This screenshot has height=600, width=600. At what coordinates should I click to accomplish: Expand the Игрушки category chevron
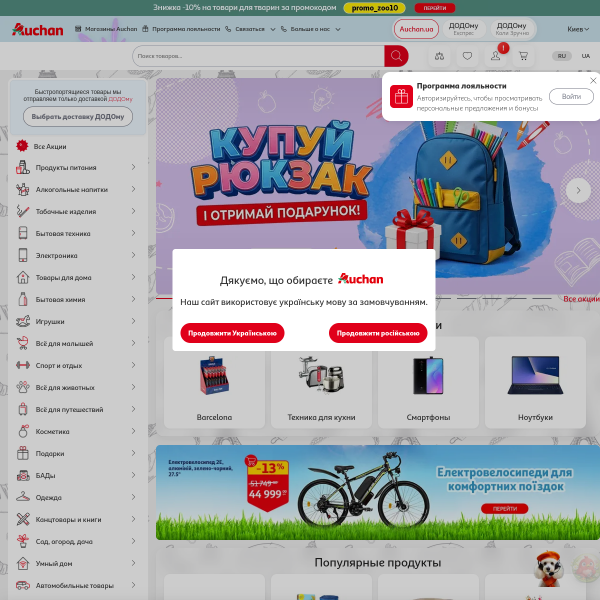click(134, 321)
